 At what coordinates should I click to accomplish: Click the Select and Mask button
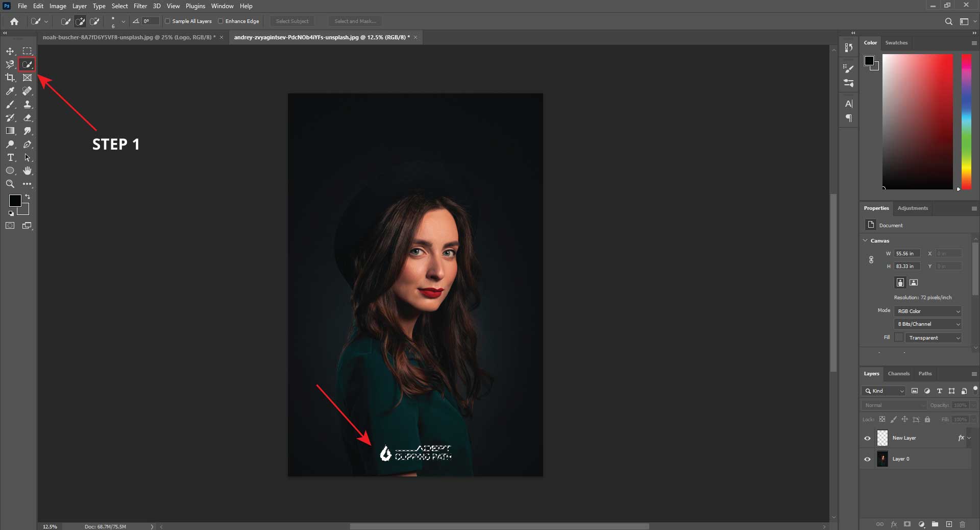coord(355,21)
